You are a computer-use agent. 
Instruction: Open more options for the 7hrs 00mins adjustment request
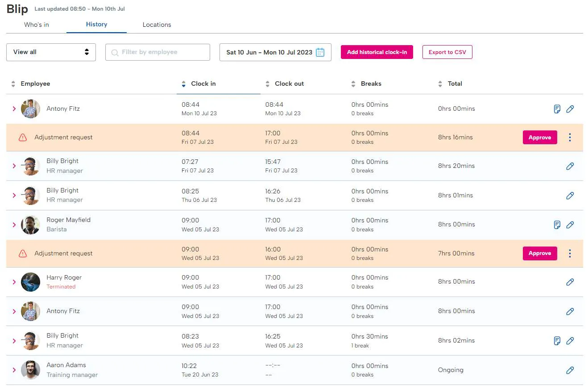[x=570, y=253]
